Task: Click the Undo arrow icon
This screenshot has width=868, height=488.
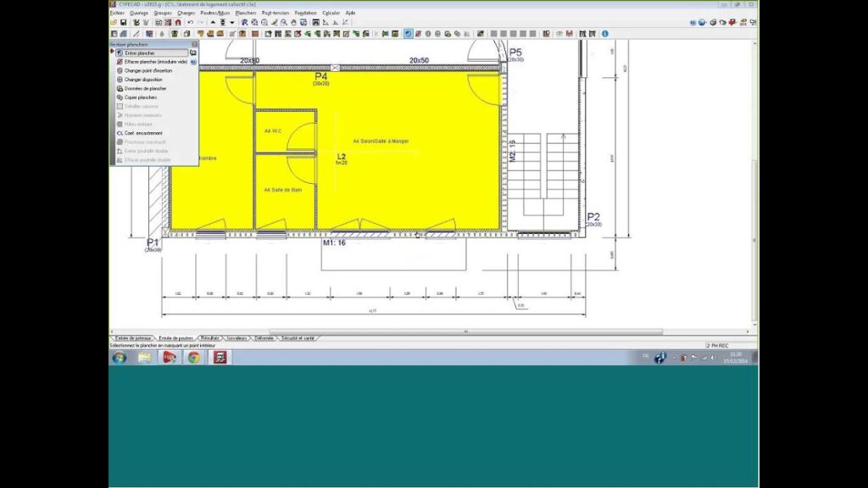Action: 190,22
